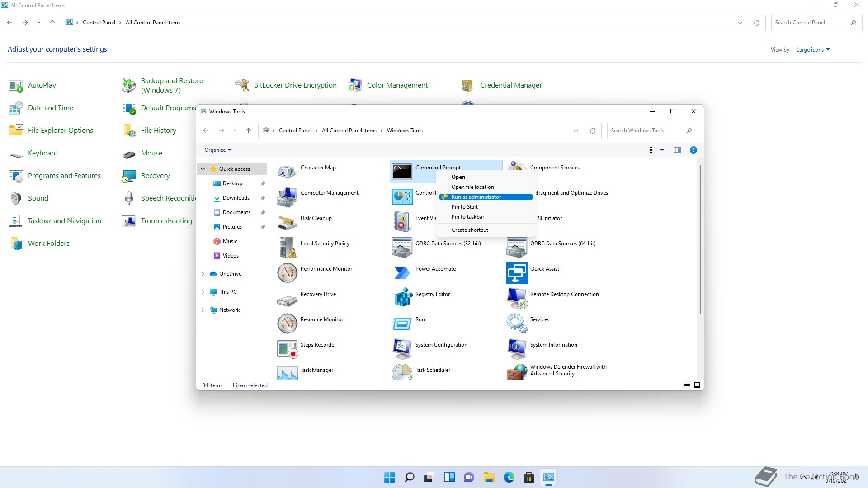The width and height of the screenshot is (868, 488).
Task: Open Windows Defender Firewall with Advanced Security icon
Action: [x=517, y=372]
